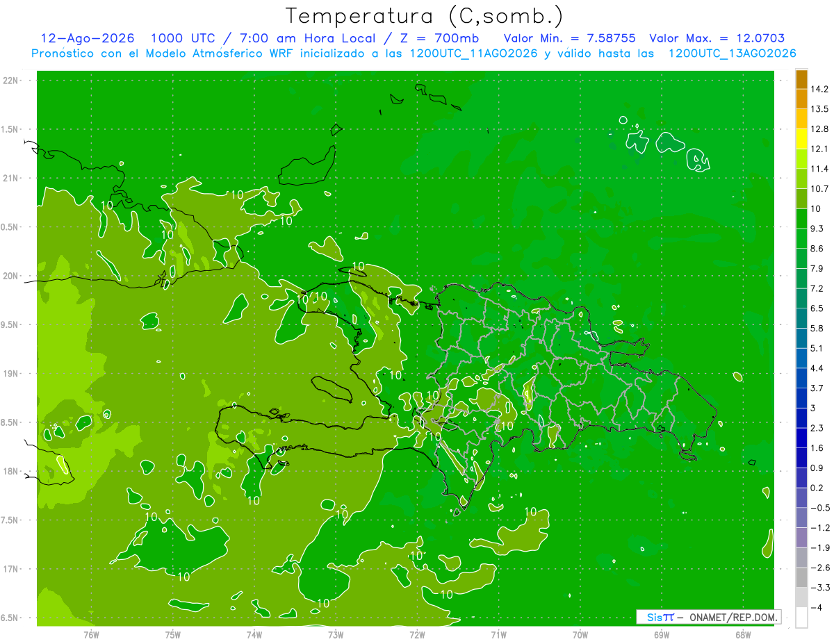Click the "8.6" color scale value
834x644 pixels.
tap(817, 249)
